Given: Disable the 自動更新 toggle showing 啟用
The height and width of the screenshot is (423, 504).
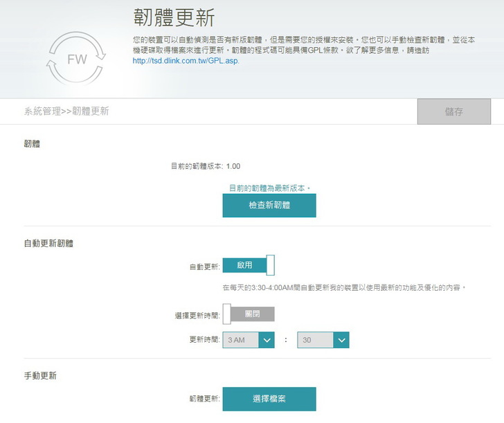Looking at the screenshot, I should [x=249, y=265].
